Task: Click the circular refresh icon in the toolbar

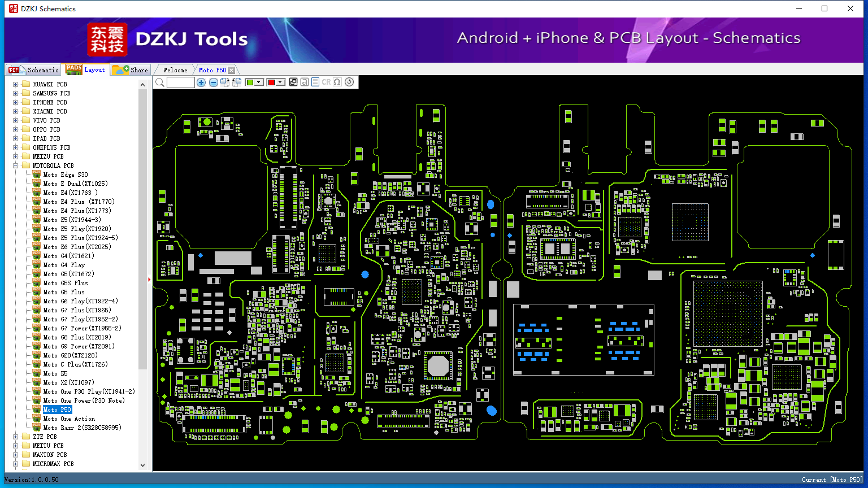Action: tap(349, 82)
